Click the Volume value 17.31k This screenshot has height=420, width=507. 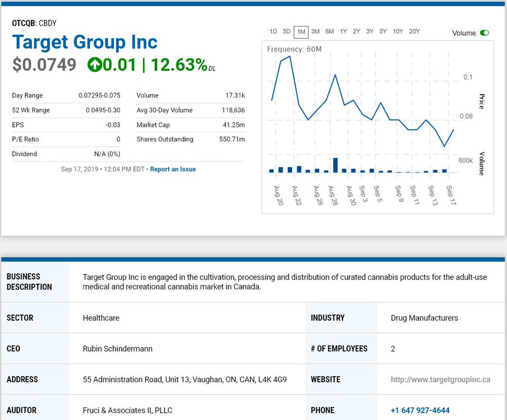point(235,95)
